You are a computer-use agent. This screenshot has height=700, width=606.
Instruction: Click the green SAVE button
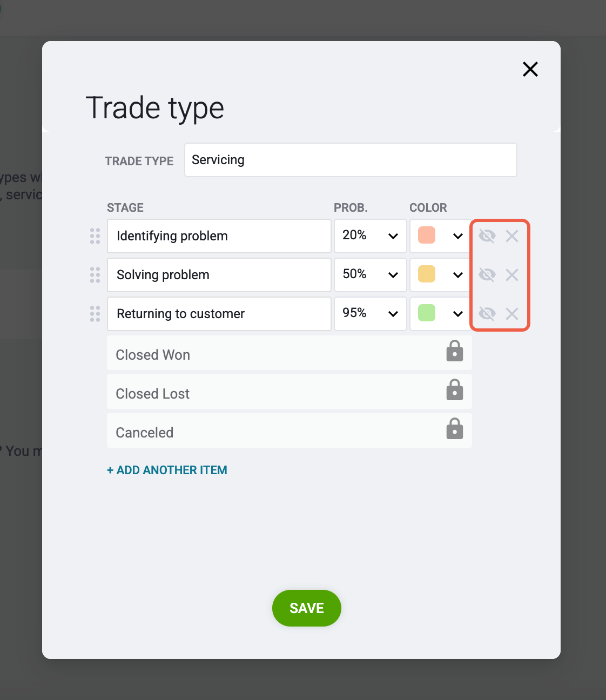[x=307, y=608]
